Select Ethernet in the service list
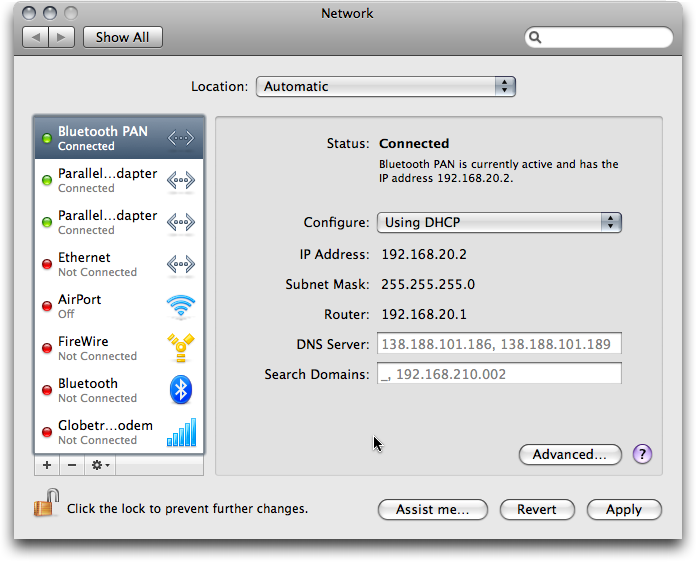This screenshot has height=562, width=696. 119,264
